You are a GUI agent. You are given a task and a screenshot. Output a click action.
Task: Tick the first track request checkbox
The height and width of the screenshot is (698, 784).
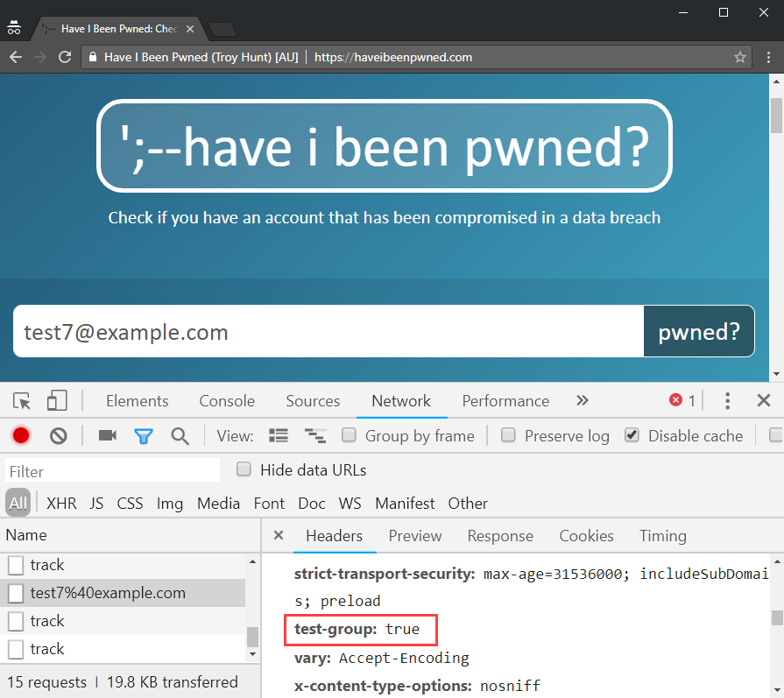tap(16, 565)
